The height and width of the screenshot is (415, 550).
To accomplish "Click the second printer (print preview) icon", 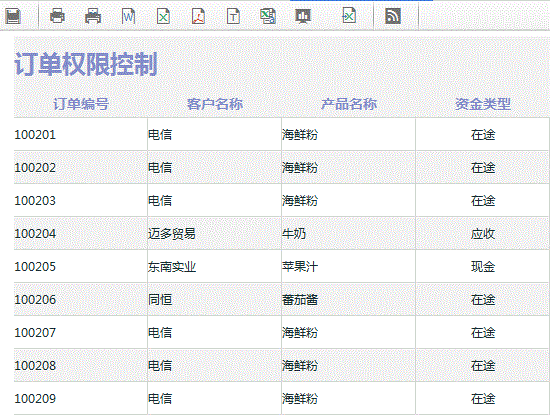I will (93, 16).
